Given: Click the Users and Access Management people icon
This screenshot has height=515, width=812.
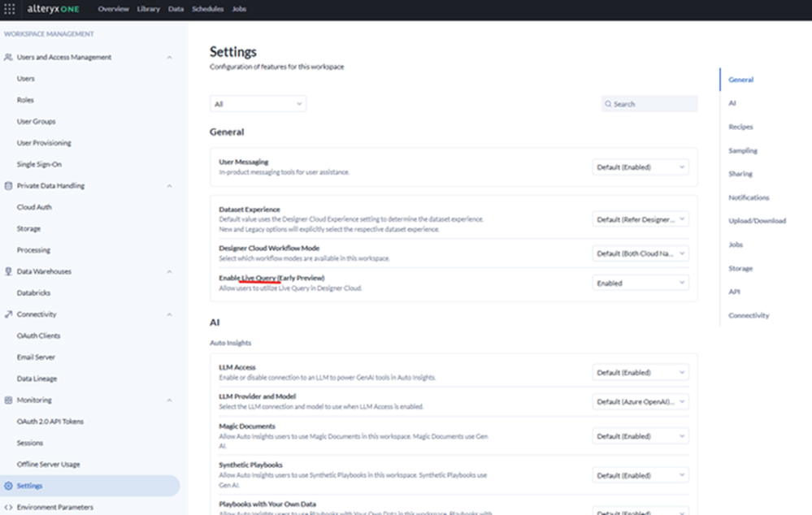Looking at the screenshot, I should (8, 57).
